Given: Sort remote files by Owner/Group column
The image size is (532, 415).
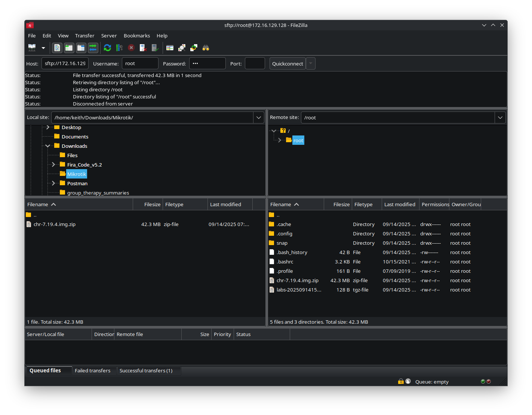Looking at the screenshot, I should point(465,204).
